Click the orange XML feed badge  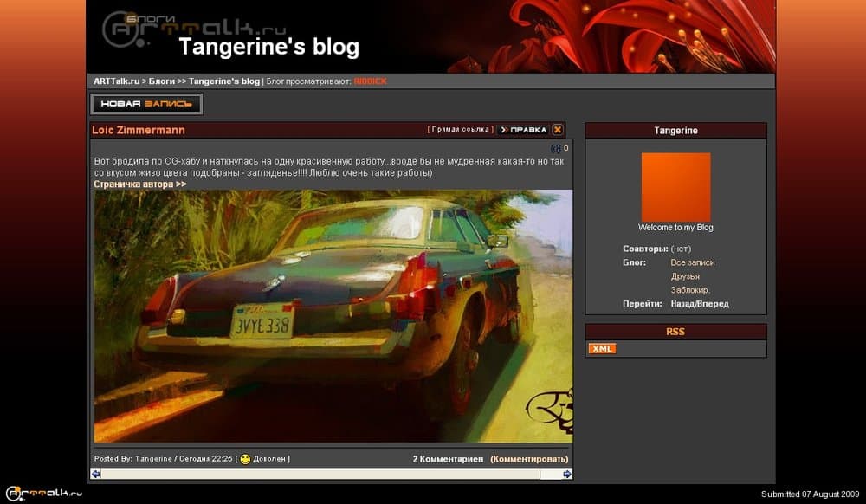(602, 348)
